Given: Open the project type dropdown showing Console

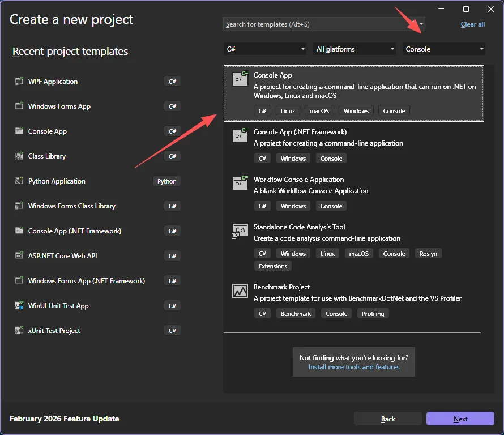Looking at the screenshot, I should 444,49.
